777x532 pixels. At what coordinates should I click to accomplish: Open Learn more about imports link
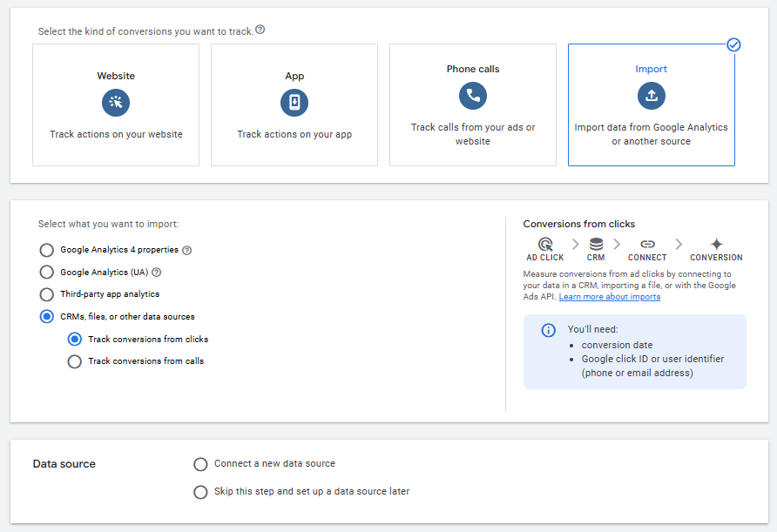tap(609, 296)
